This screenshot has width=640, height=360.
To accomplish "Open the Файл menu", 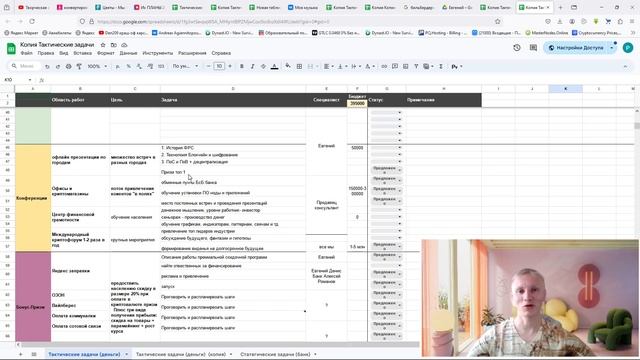I will (27, 53).
